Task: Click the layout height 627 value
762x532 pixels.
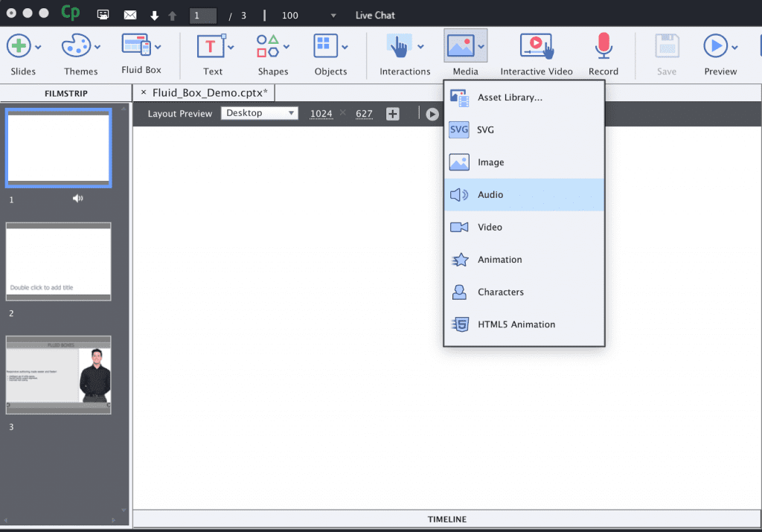Action: (364, 114)
